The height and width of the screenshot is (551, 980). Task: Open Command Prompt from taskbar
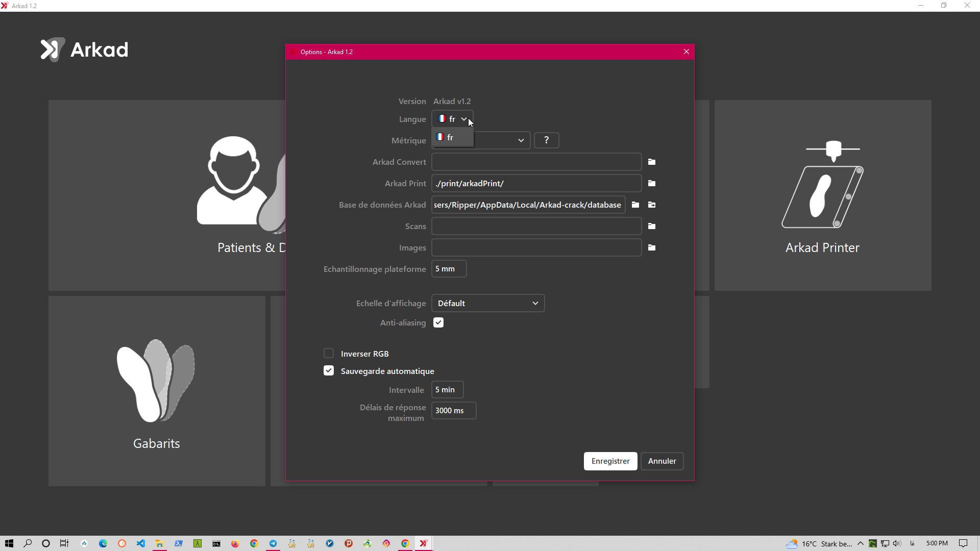[216, 543]
